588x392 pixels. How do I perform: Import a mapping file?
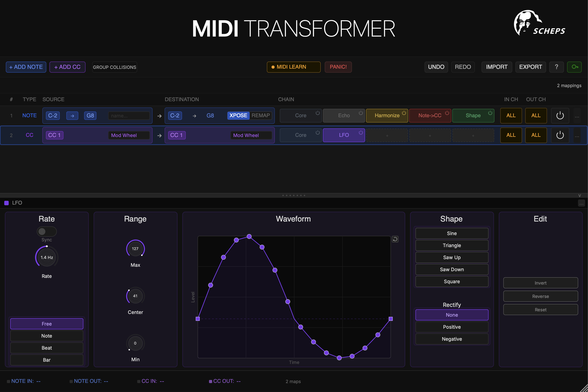click(x=497, y=67)
